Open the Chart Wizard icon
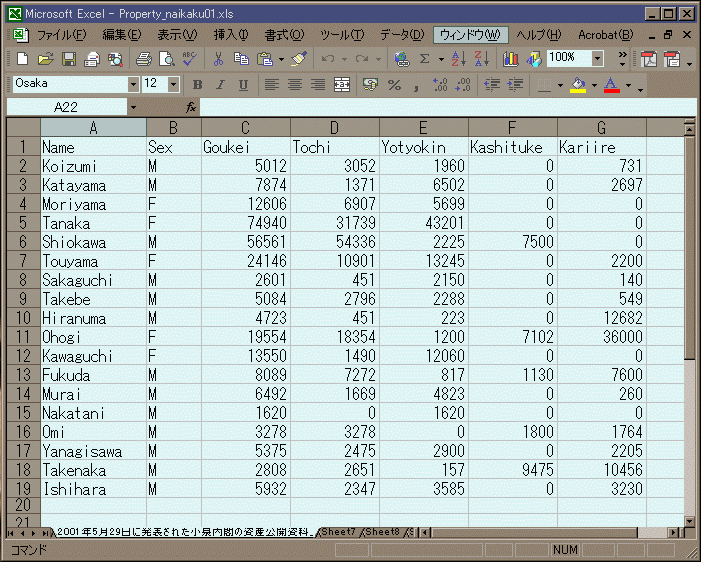This screenshot has height=562, width=701. pos(511,59)
